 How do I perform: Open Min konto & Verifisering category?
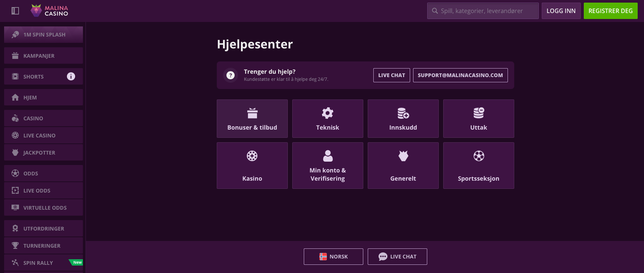tap(328, 166)
